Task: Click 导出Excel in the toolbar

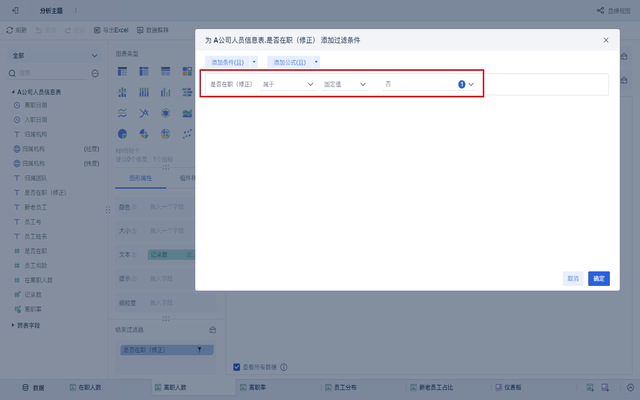Action: click(x=111, y=30)
